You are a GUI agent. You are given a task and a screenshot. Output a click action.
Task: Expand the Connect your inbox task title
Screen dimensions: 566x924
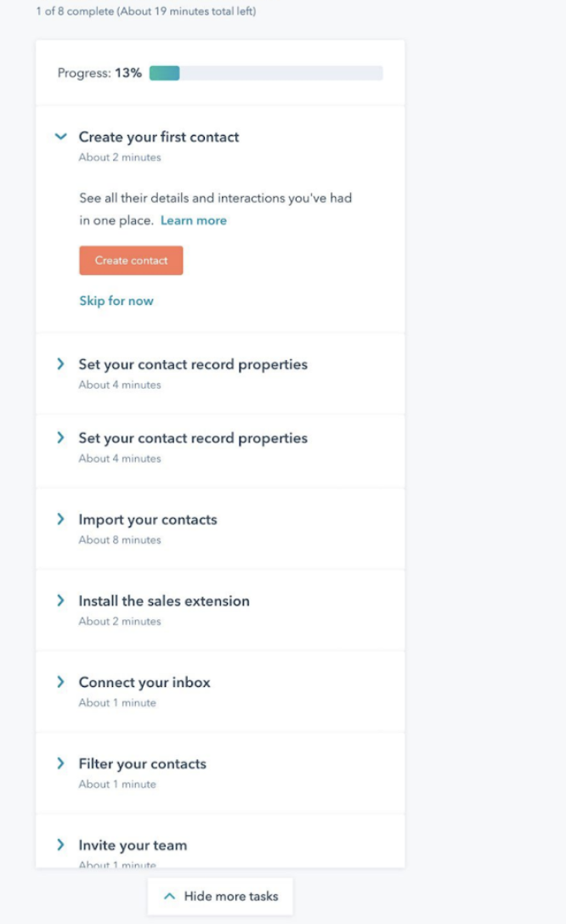click(x=144, y=682)
